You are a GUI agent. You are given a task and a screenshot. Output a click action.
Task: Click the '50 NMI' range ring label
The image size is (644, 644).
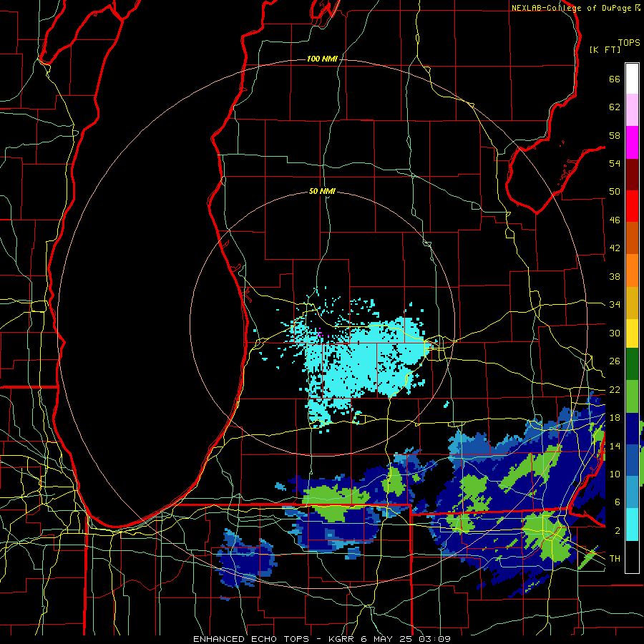[x=322, y=191]
